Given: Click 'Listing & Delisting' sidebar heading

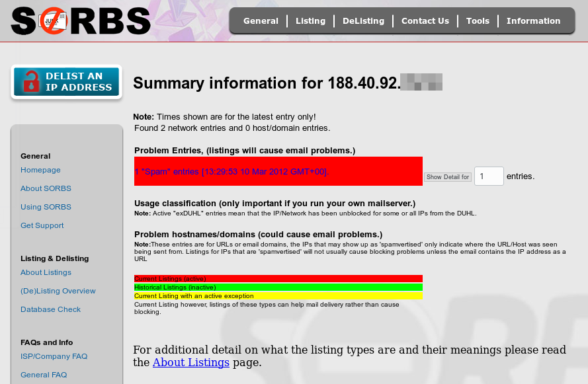Looking at the screenshot, I should coord(55,258).
